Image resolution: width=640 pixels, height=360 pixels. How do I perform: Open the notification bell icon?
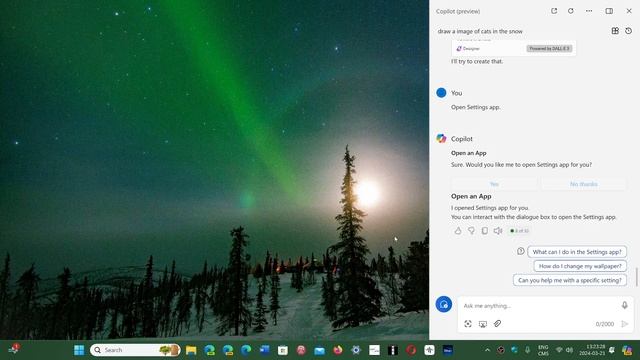click(x=612, y=350)
